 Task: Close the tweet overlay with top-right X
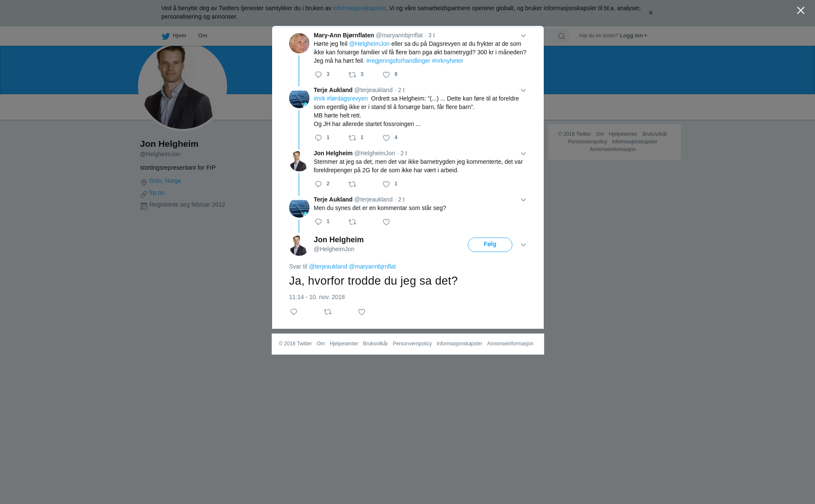coord(801,11)
